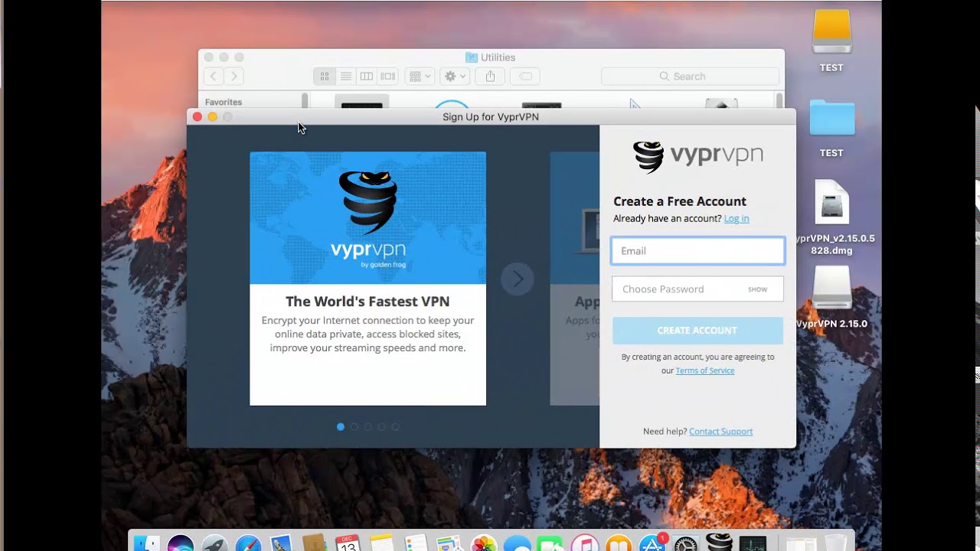The image size is (980, 551).
Task: Click the World's Fastest VPN card image
Action: pos(367,218)
